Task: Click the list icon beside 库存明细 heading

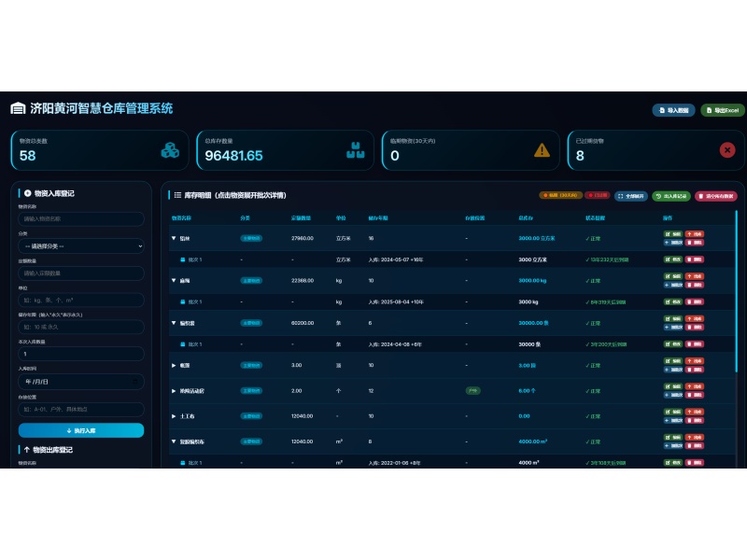Action: [177, 195]
